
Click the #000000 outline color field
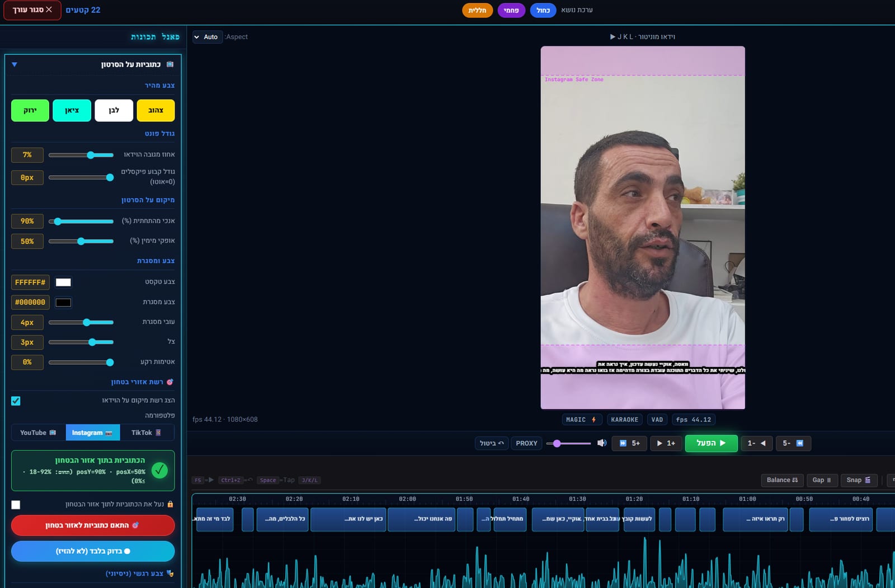click(30, 302)
